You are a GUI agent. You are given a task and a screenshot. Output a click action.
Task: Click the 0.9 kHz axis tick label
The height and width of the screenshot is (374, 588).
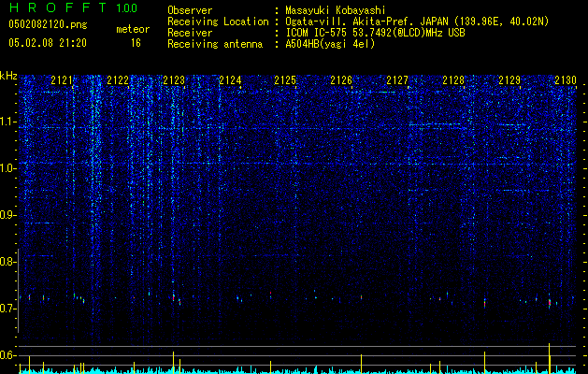point(7,215)
